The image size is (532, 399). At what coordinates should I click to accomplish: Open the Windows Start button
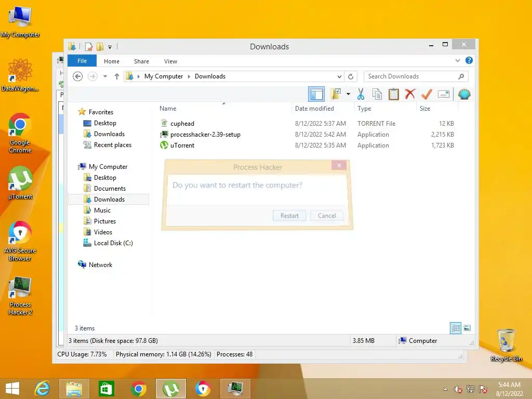click(x=12, y=389)
